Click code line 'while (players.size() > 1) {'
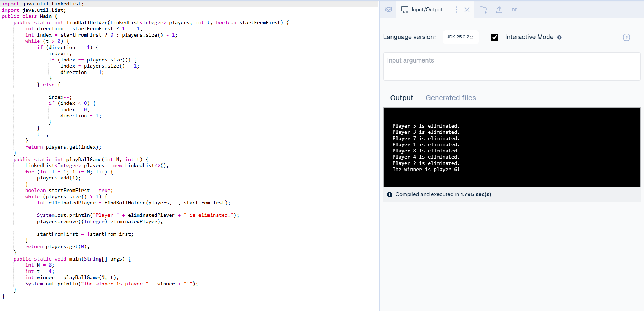This screenshot has width=644, height=311. 66,197
